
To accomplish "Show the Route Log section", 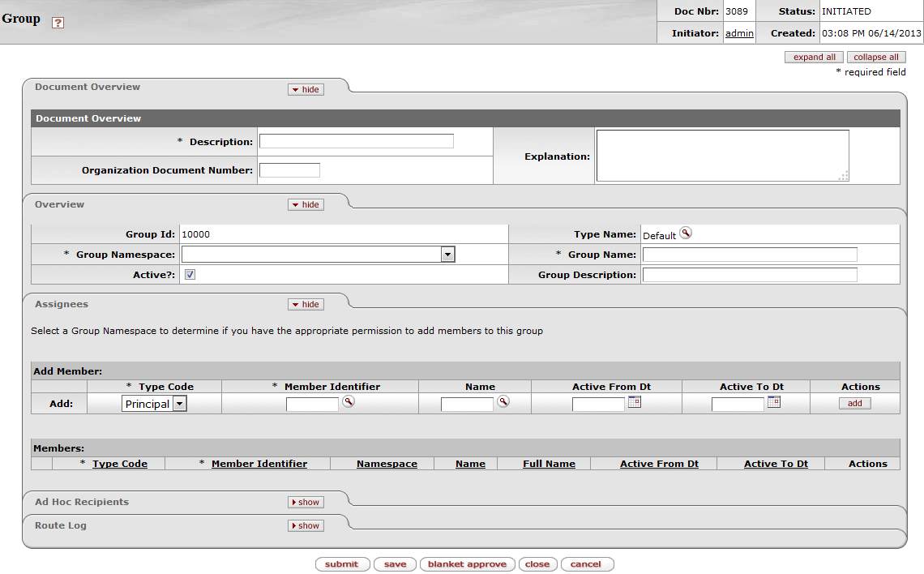I will coord(306,526).
